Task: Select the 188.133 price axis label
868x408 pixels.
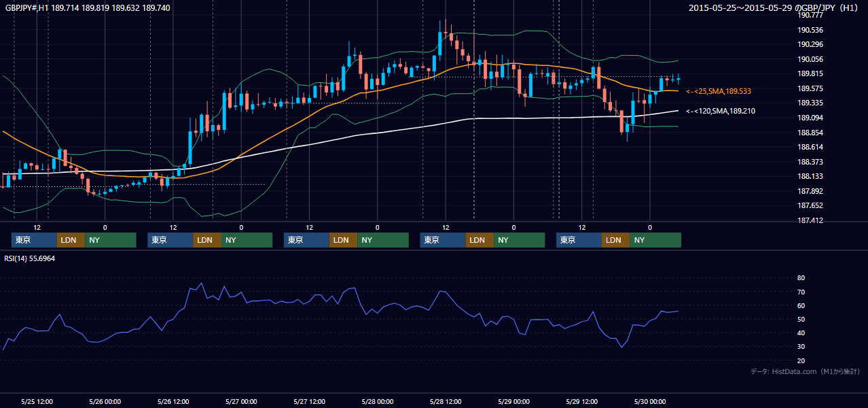Action: pos(810,176)
